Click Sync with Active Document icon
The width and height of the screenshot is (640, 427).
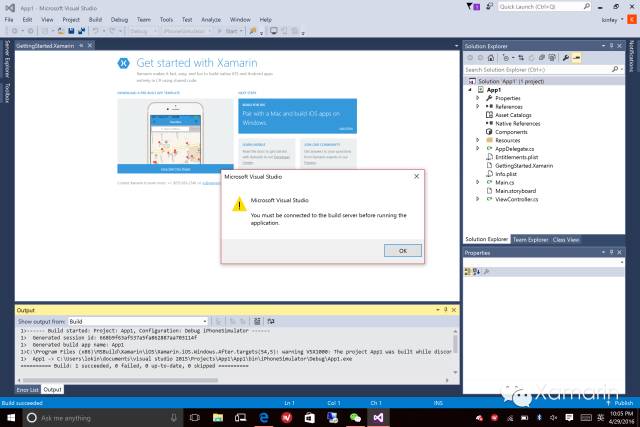point(521,58)
